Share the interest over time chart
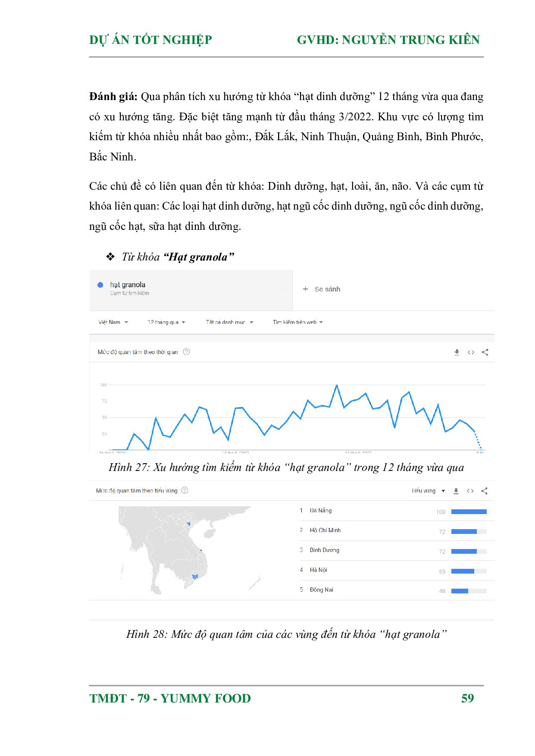Screen dimensions: 535x756 pyautogui.click(x=485, y=352)
